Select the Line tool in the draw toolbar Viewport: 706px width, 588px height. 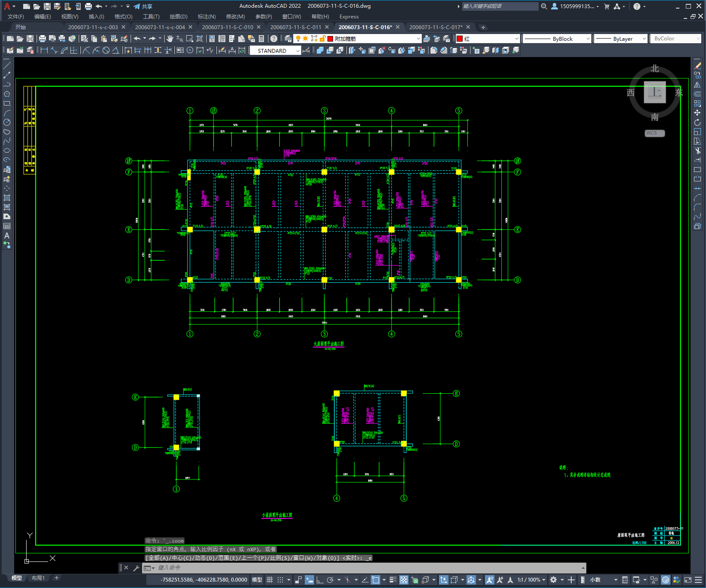[x=7, y=66]
